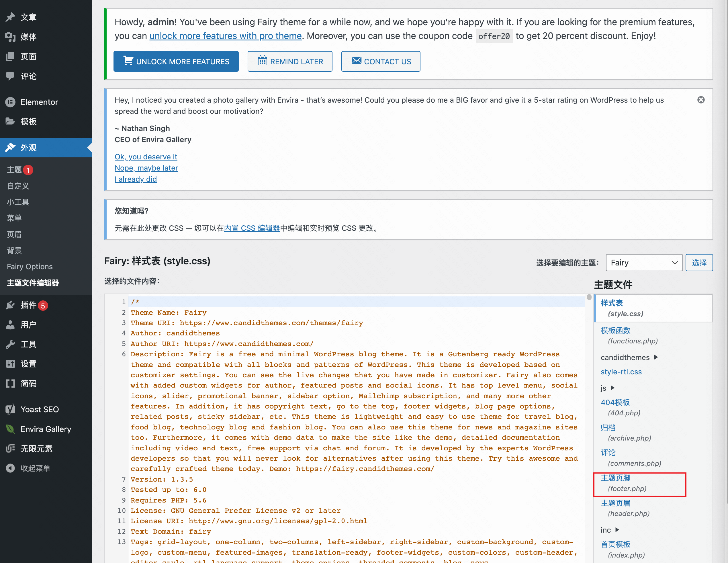The height and width of the screenshot is (563, 728).
Task: Open 主题文件编辑器 submenu item
Action: tap(33, 283)
